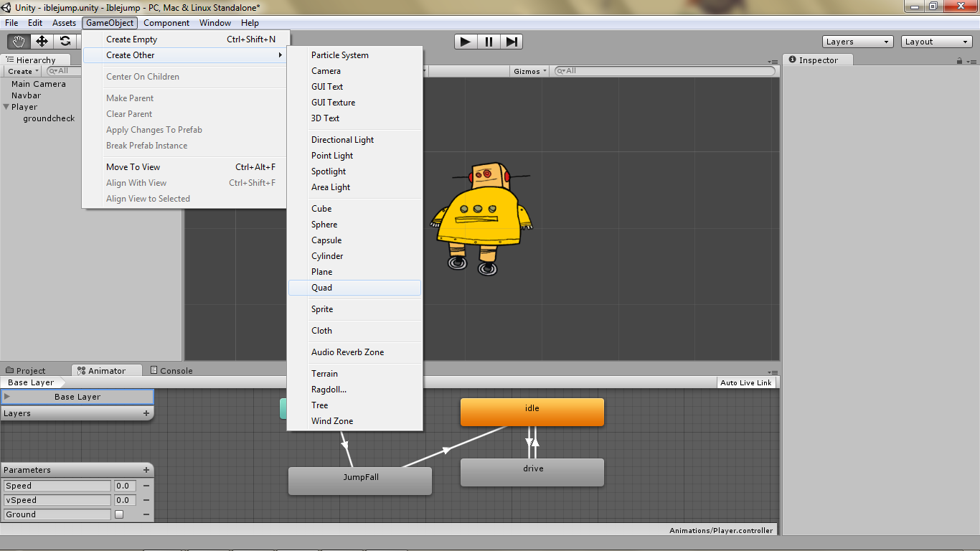Select the JumpFall state node
The width and height of the screenshot is (980, 551).
[359, 481]
